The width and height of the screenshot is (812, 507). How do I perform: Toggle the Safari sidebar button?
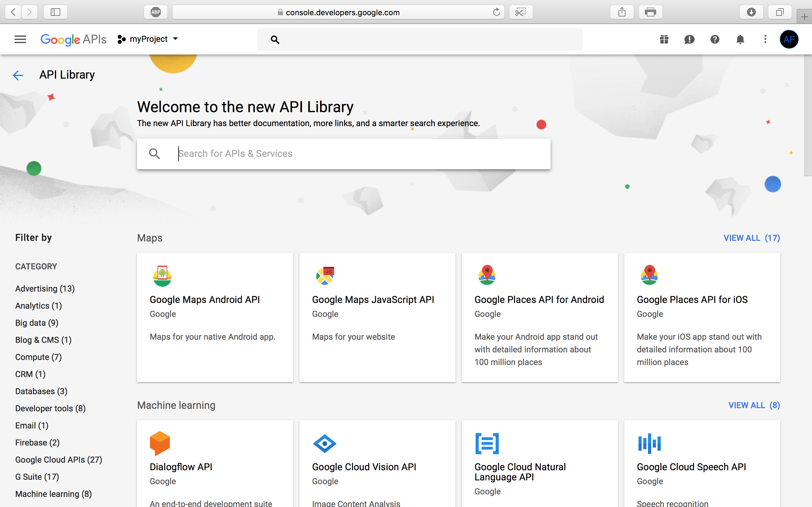click(x=56, y=12)
